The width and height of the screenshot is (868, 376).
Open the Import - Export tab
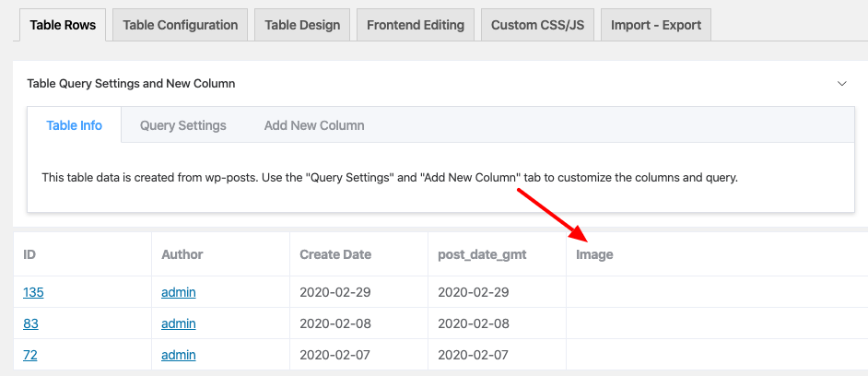(x=655, y=25)
